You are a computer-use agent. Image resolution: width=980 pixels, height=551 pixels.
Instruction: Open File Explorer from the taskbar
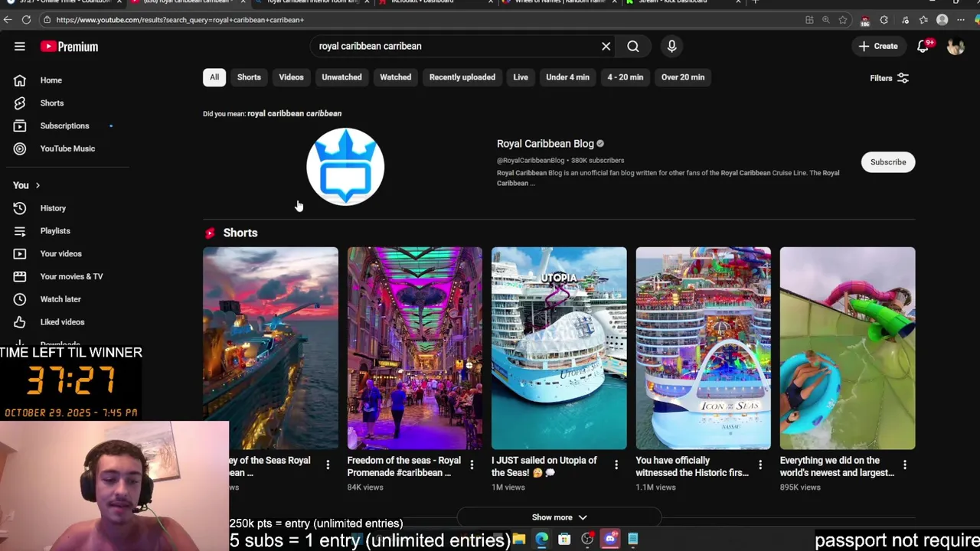point(519,540)
